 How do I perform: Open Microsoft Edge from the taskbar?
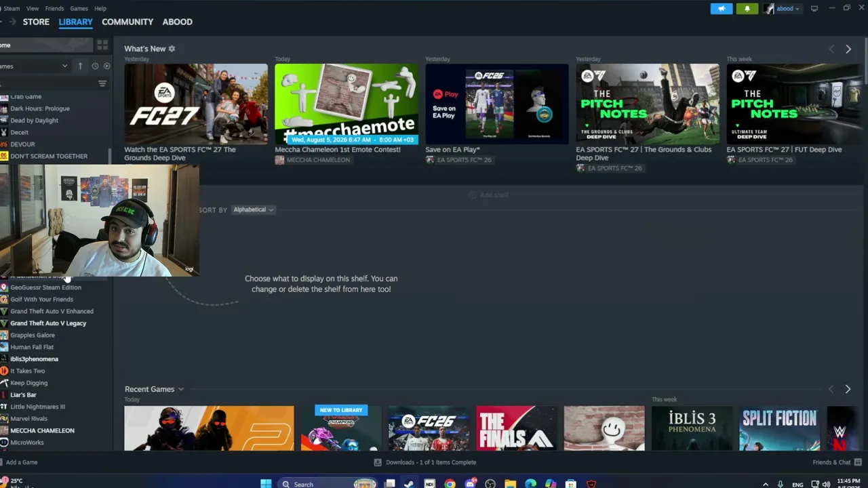point(530,484)
